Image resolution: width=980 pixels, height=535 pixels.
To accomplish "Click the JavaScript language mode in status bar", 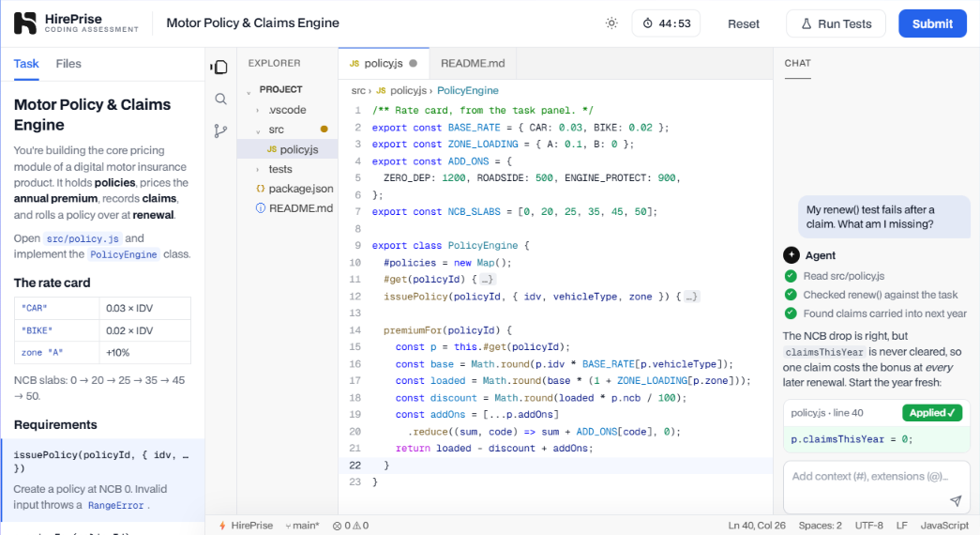I will point(944,526).
